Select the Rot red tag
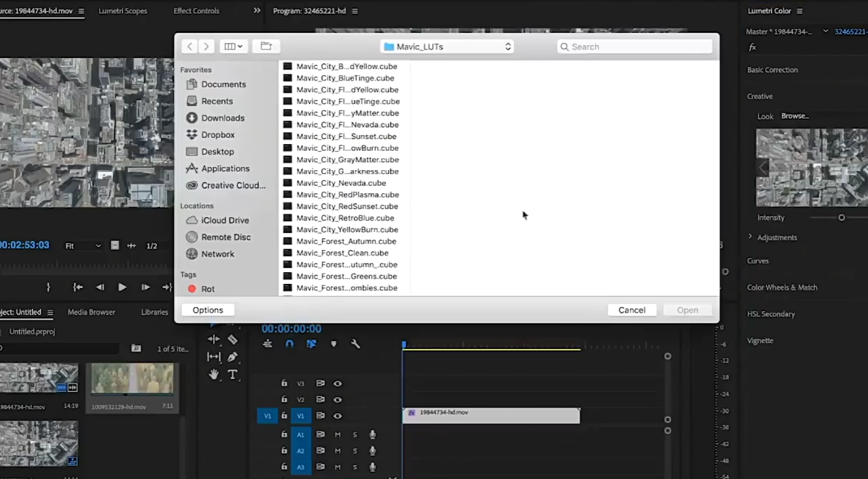This screenshot has width=868, height=479. coord(201,289)
